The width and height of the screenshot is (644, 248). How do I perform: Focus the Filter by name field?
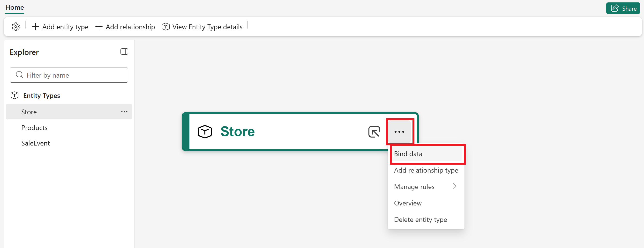pos(69,75)
